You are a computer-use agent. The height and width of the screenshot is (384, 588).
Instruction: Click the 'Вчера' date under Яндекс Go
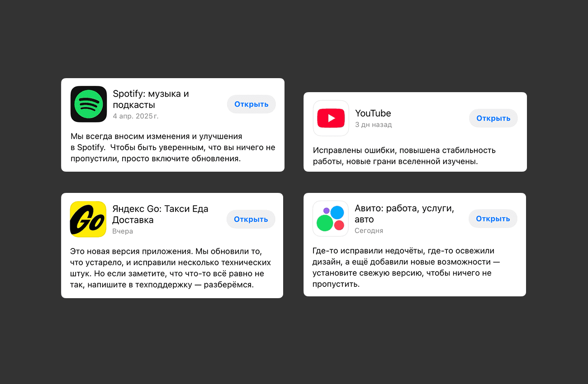pyautogui.click(x=123, y=231)
